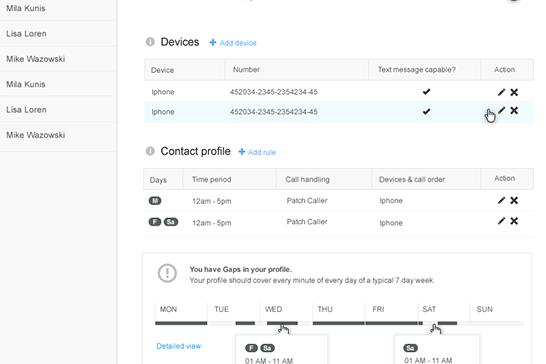Edit the Friday-Saturday profile rule

[x=501, y=221]
